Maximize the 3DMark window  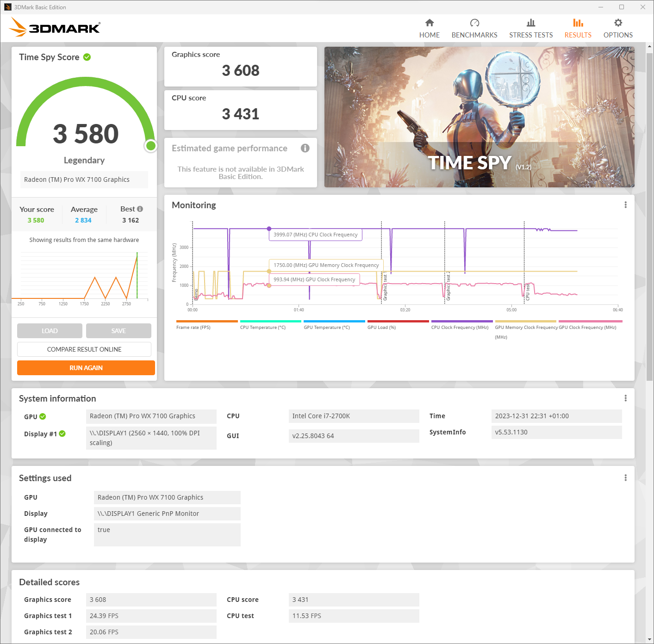[622, 7]
